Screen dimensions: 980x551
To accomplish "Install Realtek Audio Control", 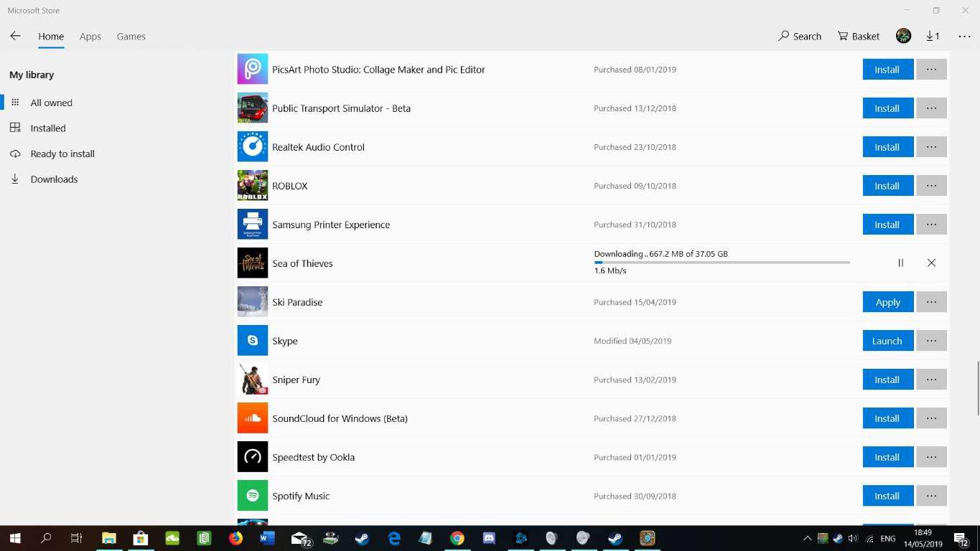I will coord(887,146).
